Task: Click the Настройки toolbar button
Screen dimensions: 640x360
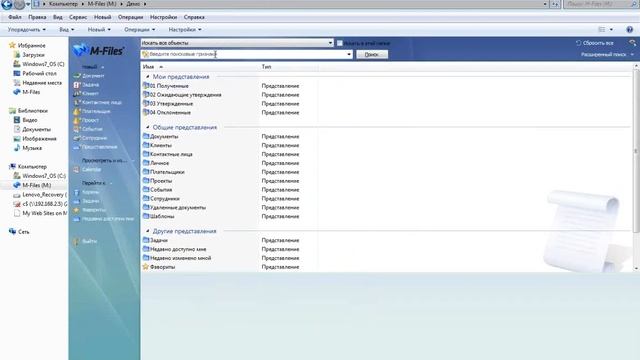Action: 184,29
